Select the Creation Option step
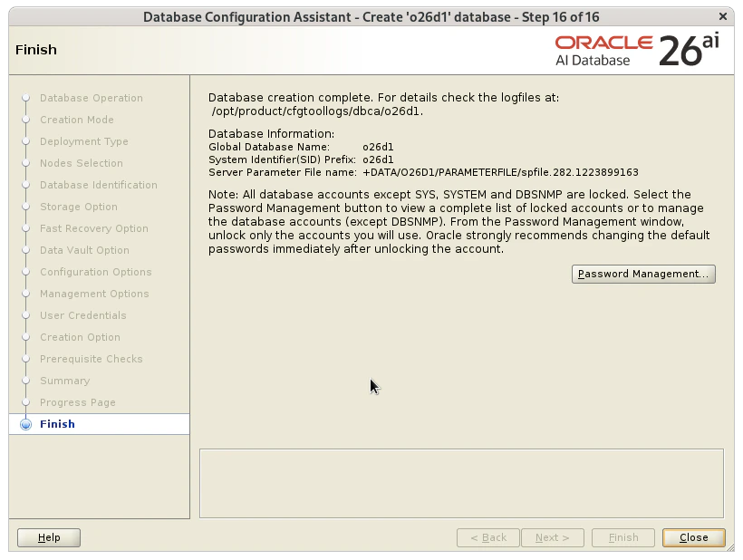The image size is (743, 560). tap(80, 337)
